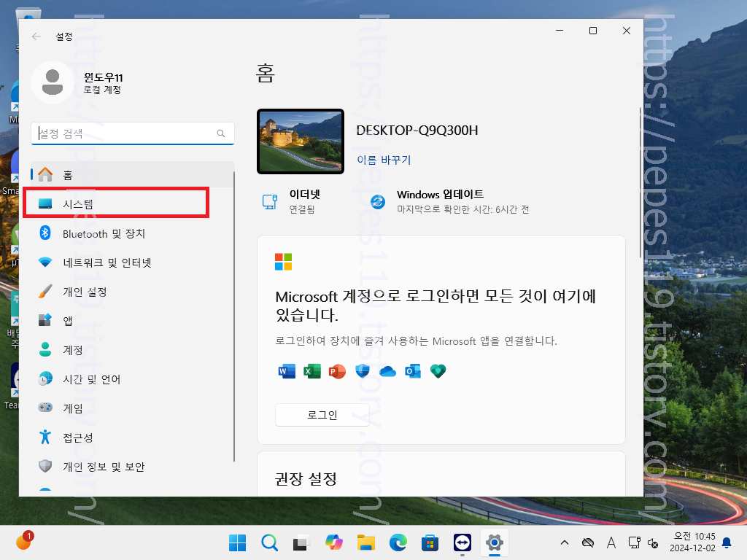The image size is (747, 560).
Task: Click the 접근성 accessibility icon
Action: (45, 437)
